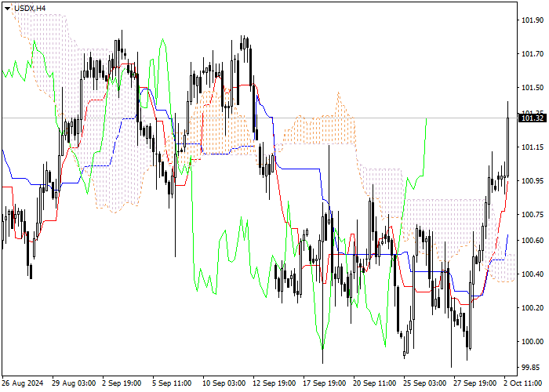Click the 101.70 price axis label

[533, 54]
